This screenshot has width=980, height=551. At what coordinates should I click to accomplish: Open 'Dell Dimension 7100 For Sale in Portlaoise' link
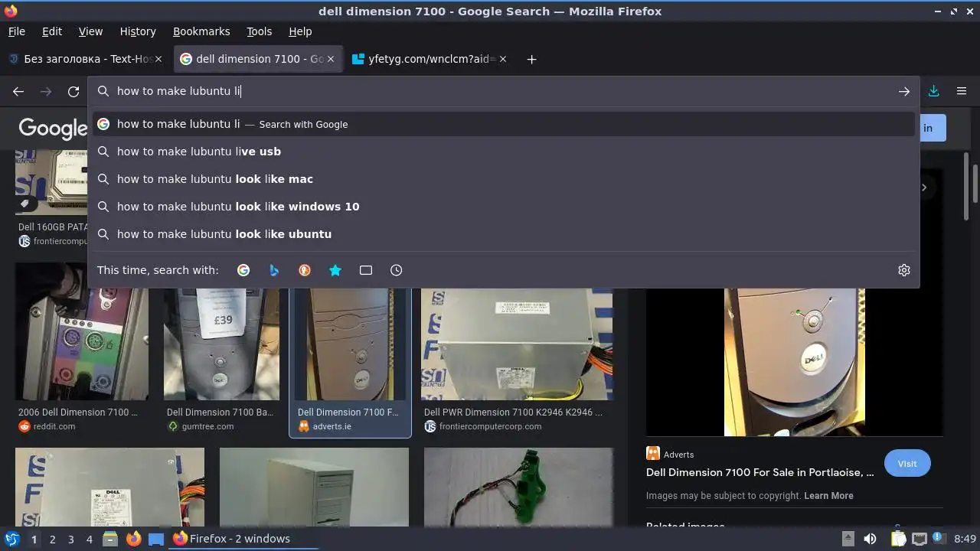(759, 473)
